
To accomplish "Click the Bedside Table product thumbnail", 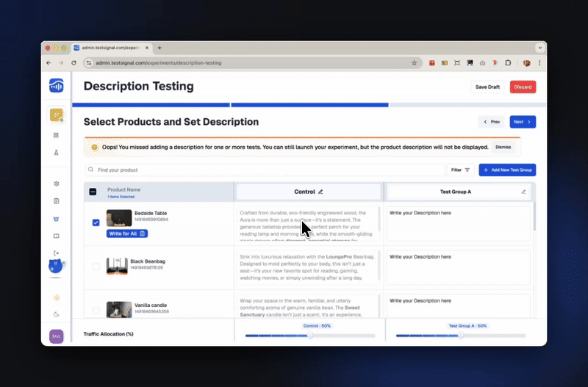I will pyautogui.click(x=119, y=218).
